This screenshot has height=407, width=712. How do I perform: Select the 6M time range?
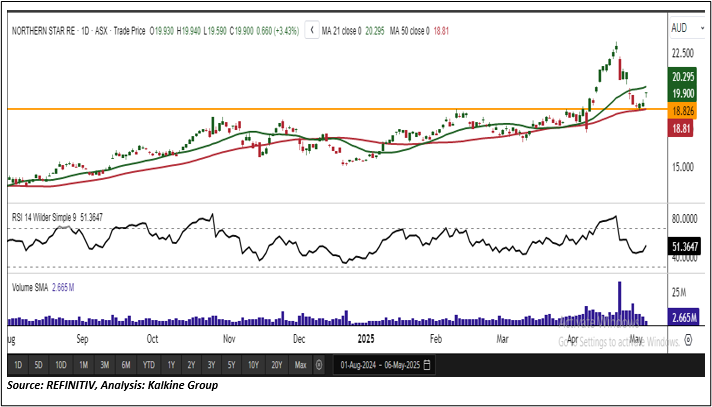point(126,365)
